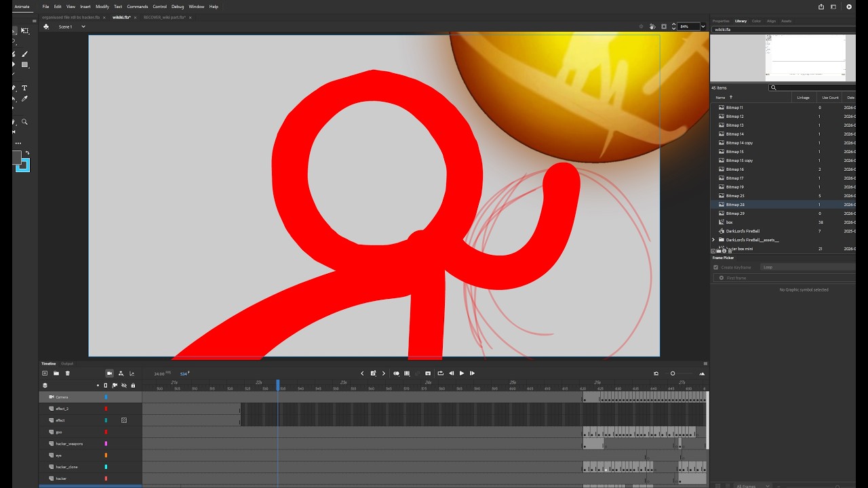Click the Quick Share export icon
The height and width of the screenshot is (488, 868).
(821, 7)
